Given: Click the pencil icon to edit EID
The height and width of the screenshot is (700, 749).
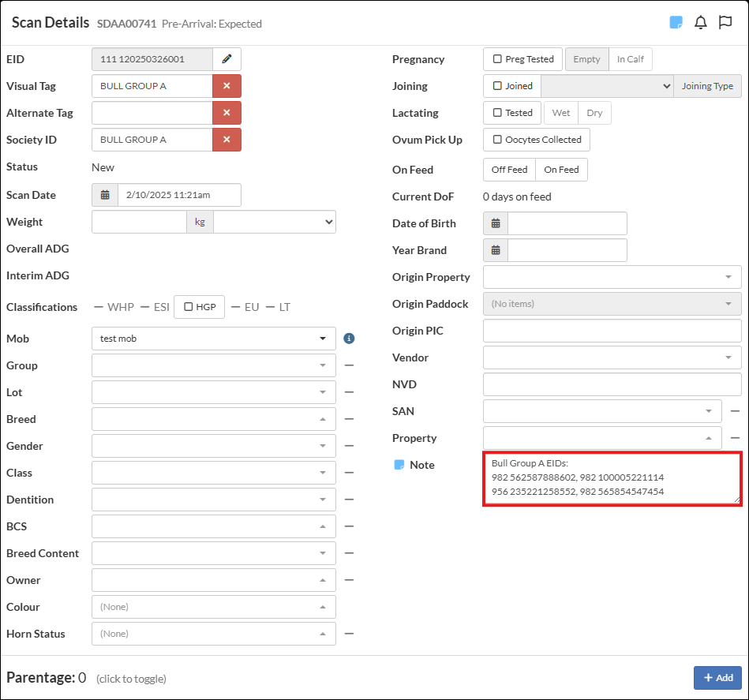Looking at the screenshot, I should point(227,59).
